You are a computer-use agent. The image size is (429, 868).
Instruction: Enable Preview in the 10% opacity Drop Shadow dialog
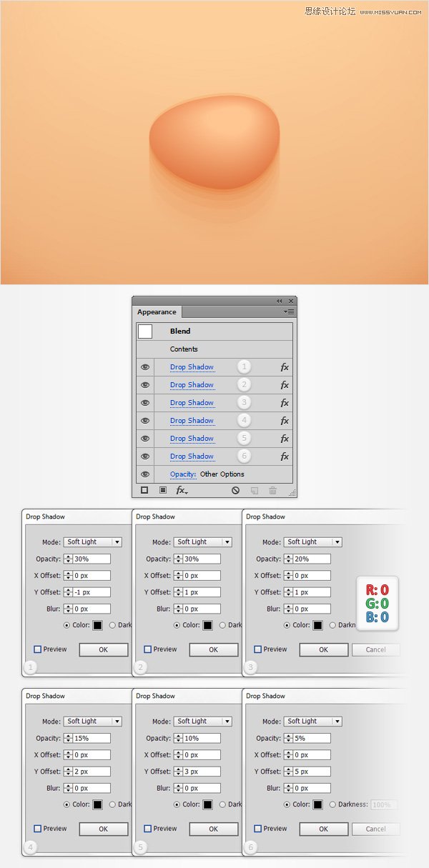[x=147, y=829]
